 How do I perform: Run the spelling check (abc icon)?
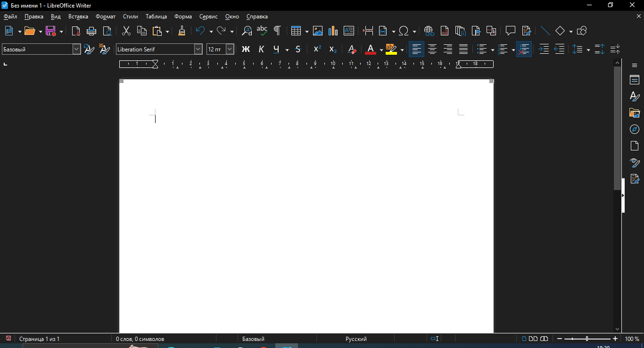tap(262, 31)
